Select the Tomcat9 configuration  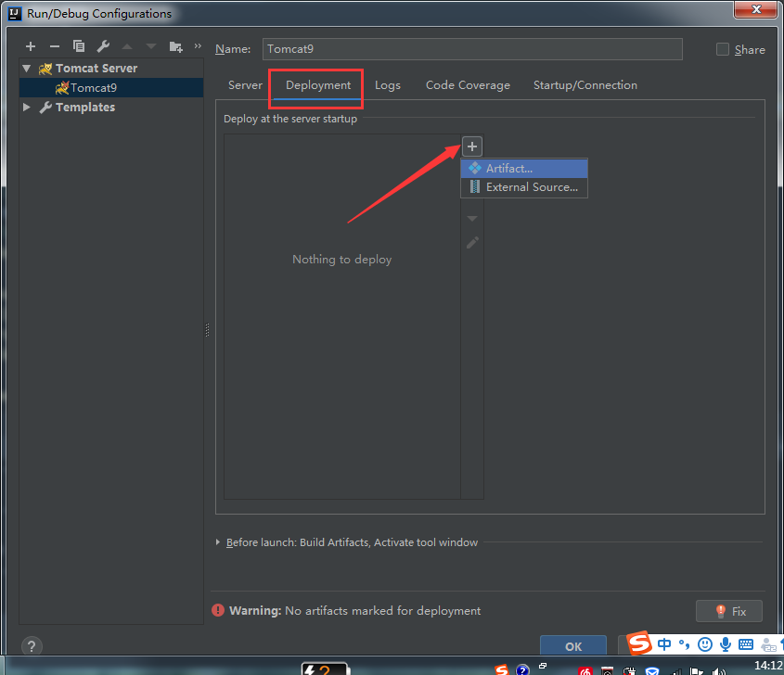point(111,87)
